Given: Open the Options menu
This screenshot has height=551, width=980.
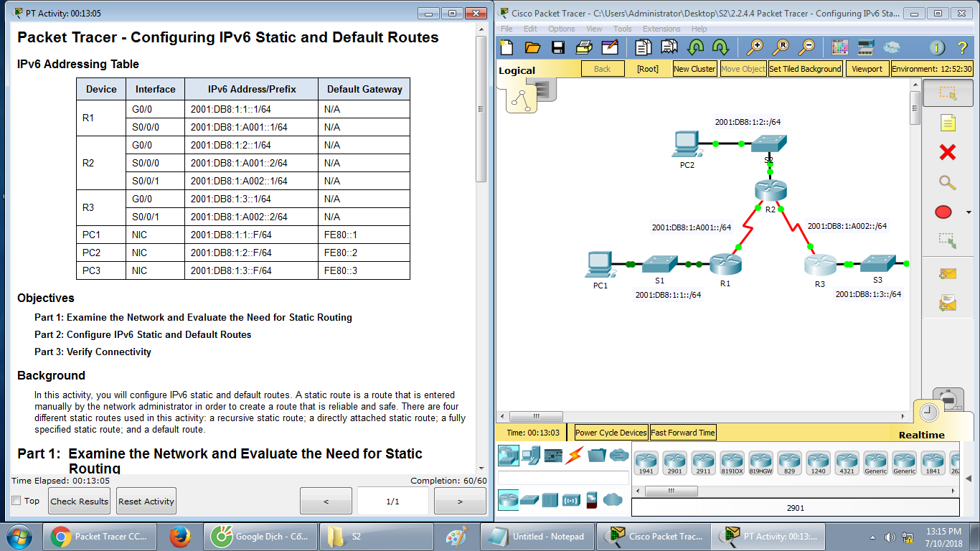Looking at the screenshot, I should [x=562, y=28].
